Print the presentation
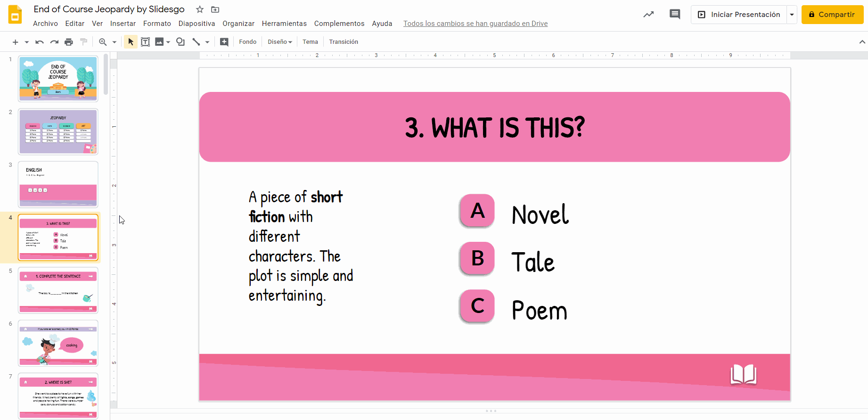This screenshot has height=420, width=868. (x=69, y=42)
